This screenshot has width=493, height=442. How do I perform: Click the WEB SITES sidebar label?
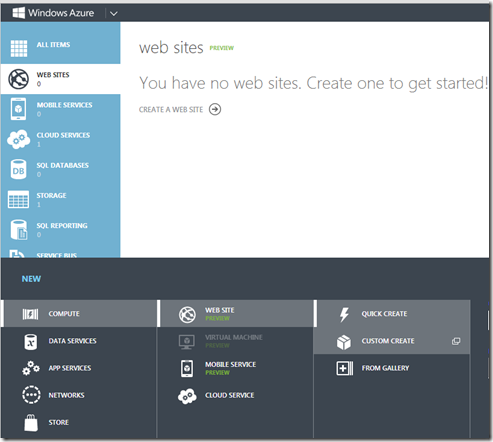pyautogui.click(x=53, y=75)
